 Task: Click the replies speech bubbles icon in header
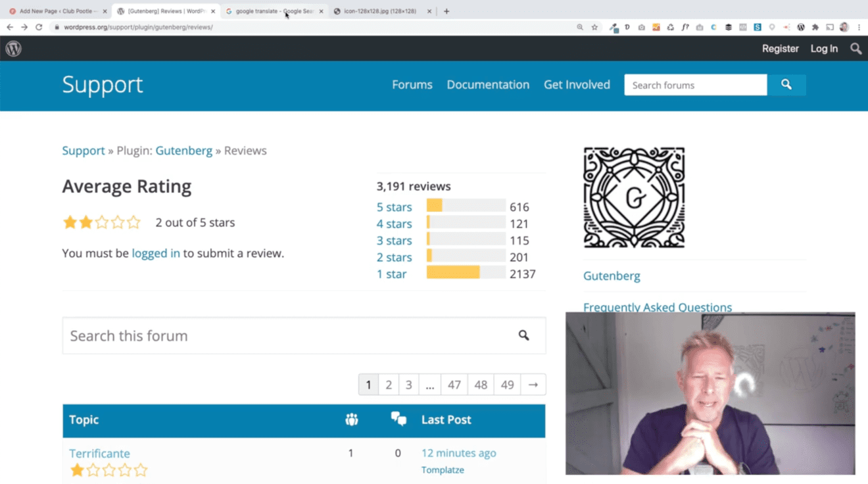point(398,419)
